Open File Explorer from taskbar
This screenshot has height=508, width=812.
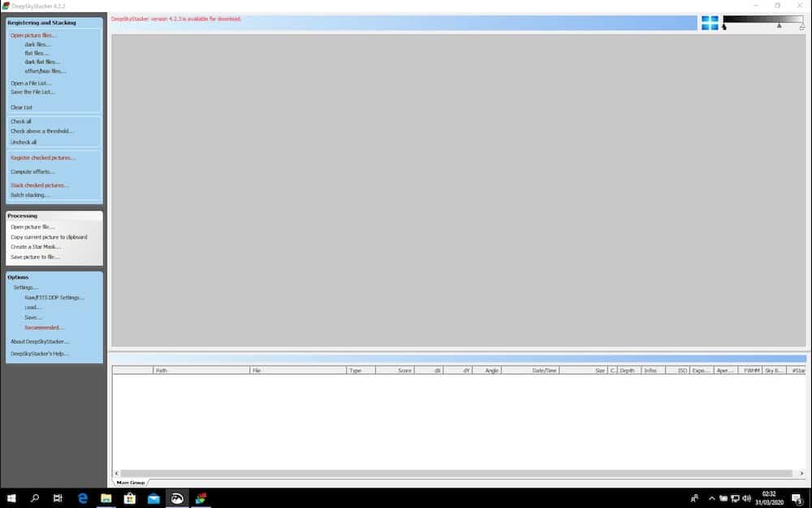tap(106, 498)
